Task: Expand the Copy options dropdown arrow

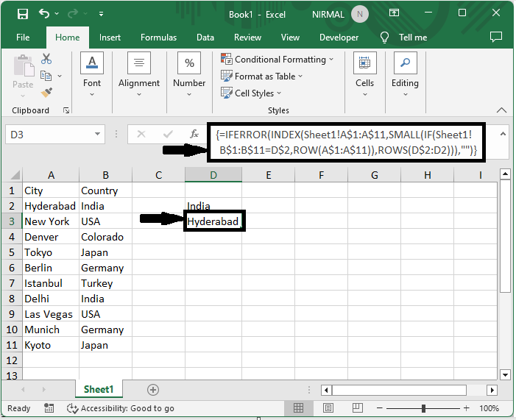Action: [60, 76]
